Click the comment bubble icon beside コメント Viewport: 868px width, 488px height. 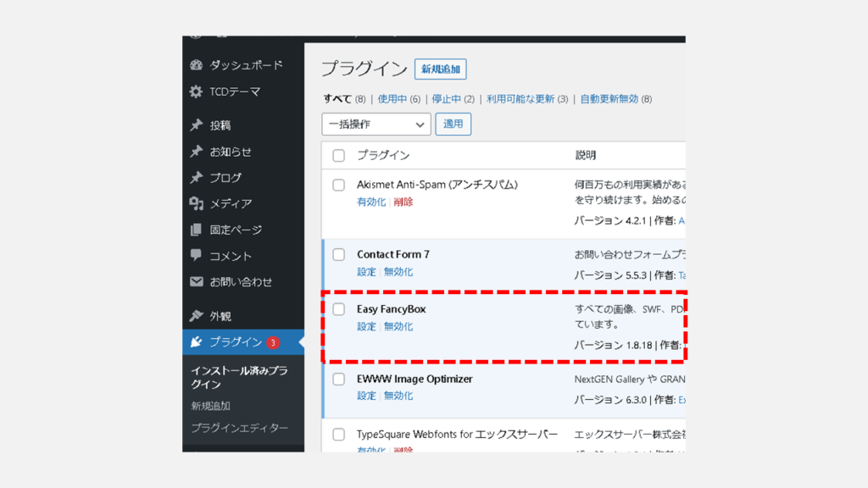pyautogui.click(x=197, y=255)
